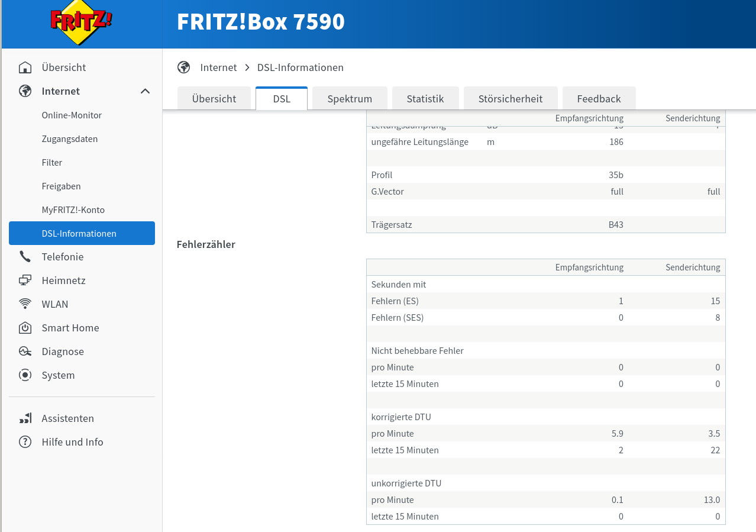Viewport: 756px width, 532px height.
Task: Open MyFRITZ!-Konto submenu entry
Action: pos(73,209)
